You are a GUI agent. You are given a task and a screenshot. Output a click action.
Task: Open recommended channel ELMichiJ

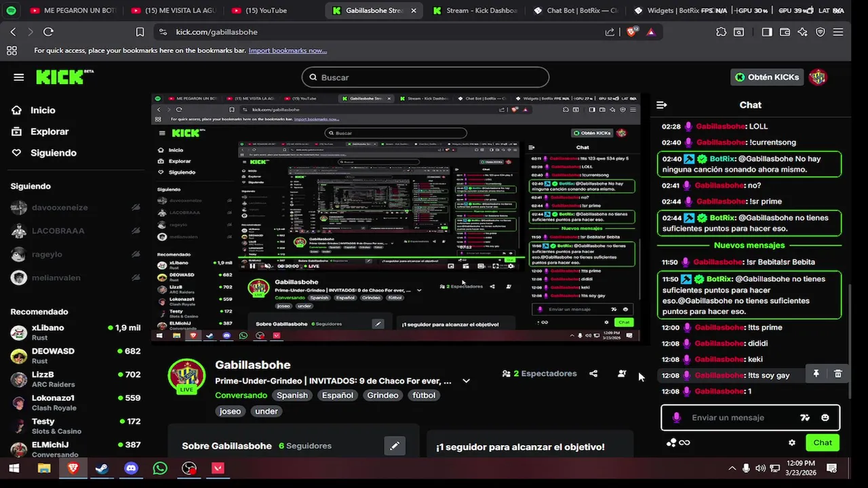(75, 449)
